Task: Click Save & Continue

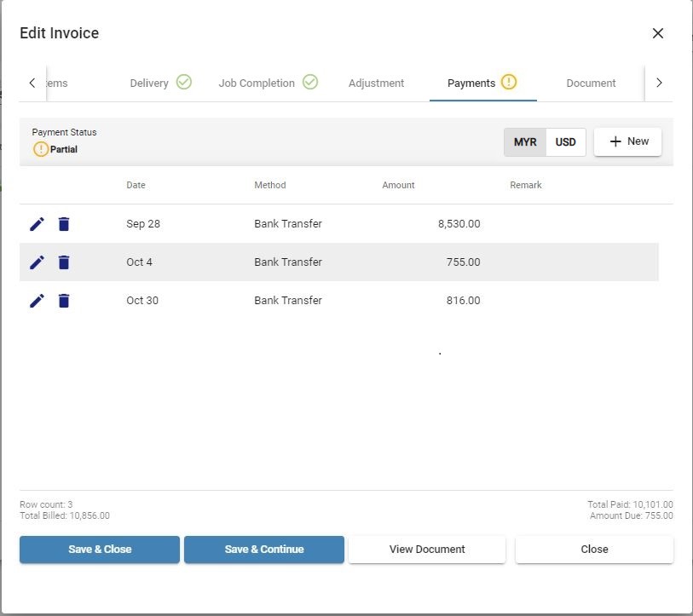Action: tap(264, 550)
